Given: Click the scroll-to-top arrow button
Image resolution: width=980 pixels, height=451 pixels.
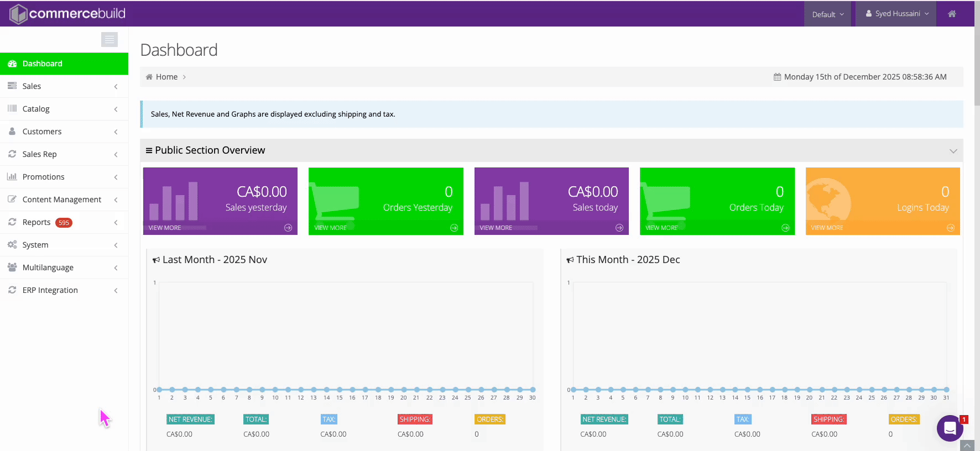Looking at the screenshot, I should (x=967, y=445).
